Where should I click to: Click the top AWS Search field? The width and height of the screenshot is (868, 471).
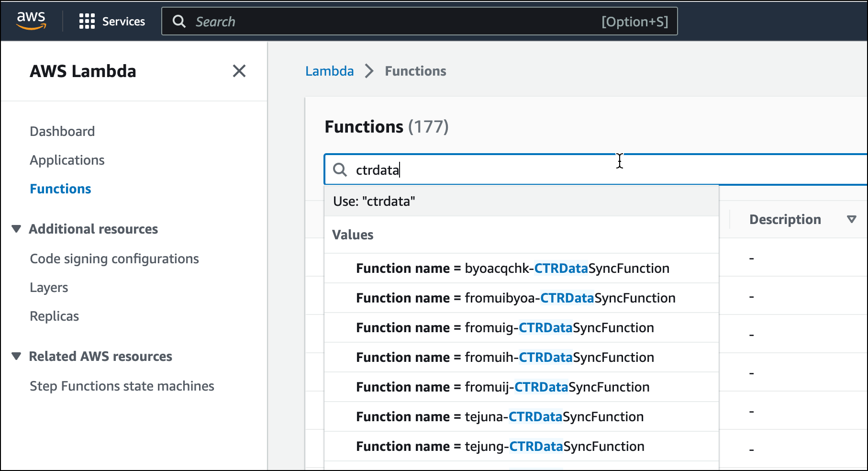coord(419,22)
